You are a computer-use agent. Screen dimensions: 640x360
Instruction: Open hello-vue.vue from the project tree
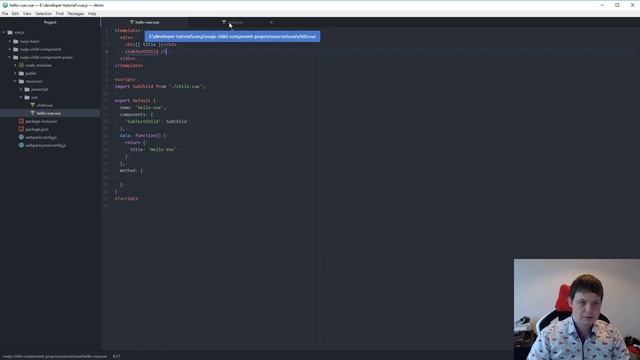click(x=49, y=113)
